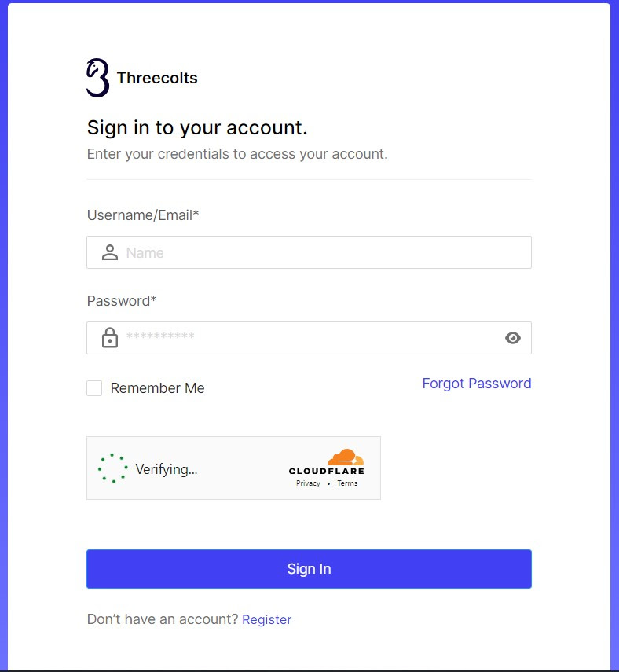Open Cloudflare Privacy link
The width and height of the screenshot is (619, 672).
(308, 483)
